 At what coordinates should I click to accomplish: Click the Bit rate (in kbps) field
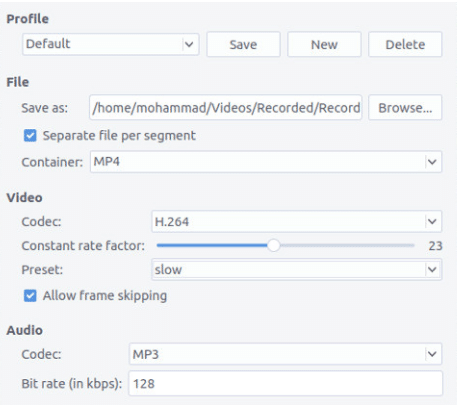tap(286, 384)
